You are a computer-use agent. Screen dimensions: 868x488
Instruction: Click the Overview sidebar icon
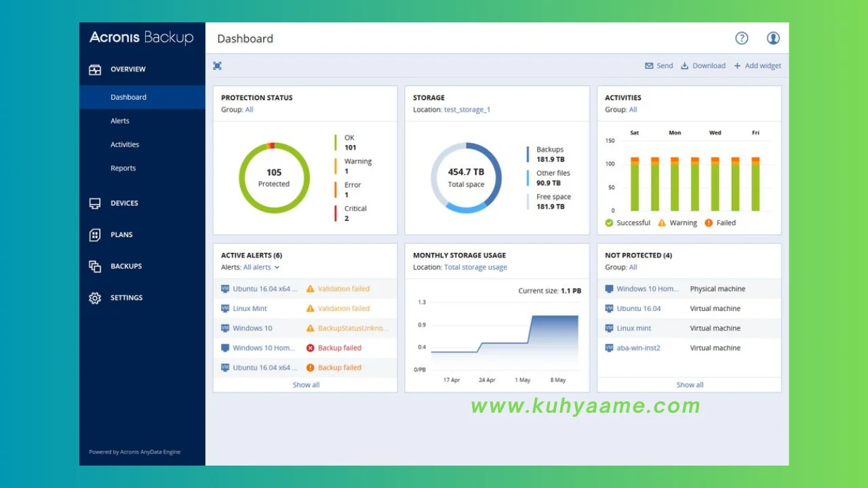pos(95,69)
